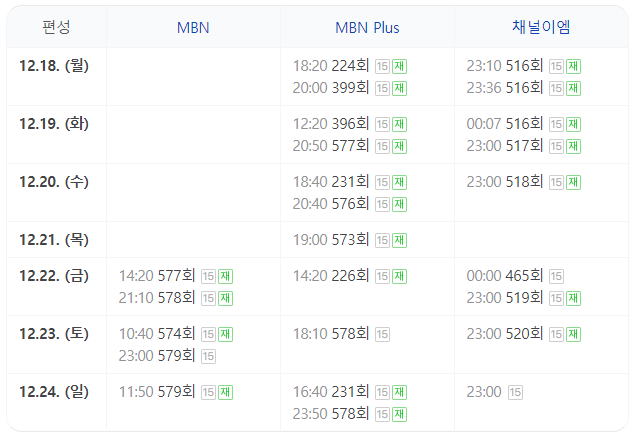
Task: Click the 18:10 578회 MBN Plus entry
Action: pos(341,334)
